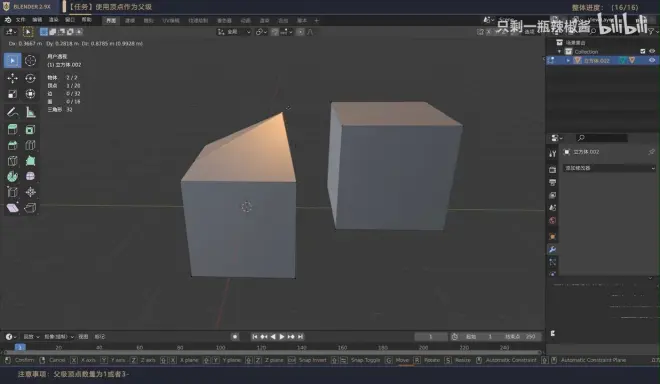This screenshot has height=384, width=660.
Task: Select the Move tool
Action: (13, 78)
